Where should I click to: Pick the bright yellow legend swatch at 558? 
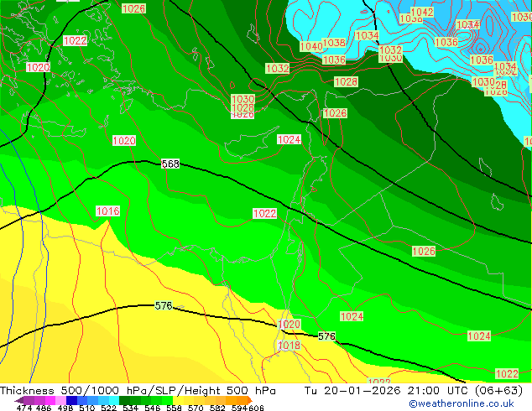click(179, 400)
